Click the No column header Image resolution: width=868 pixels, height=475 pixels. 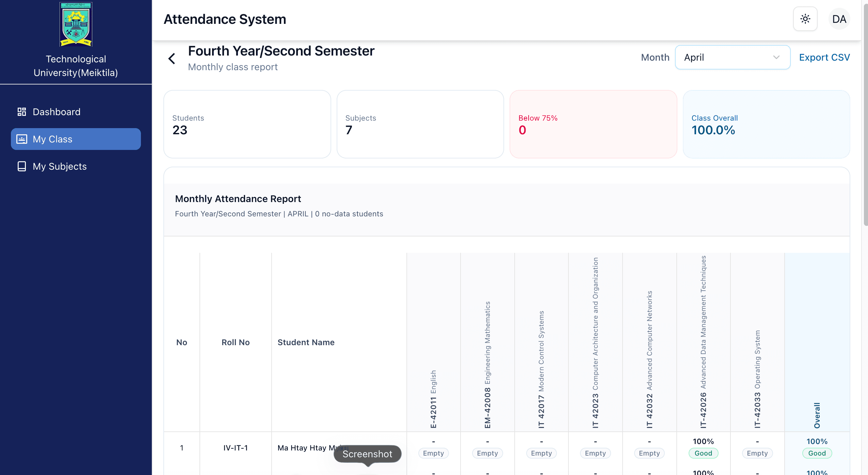click(182, 342)
